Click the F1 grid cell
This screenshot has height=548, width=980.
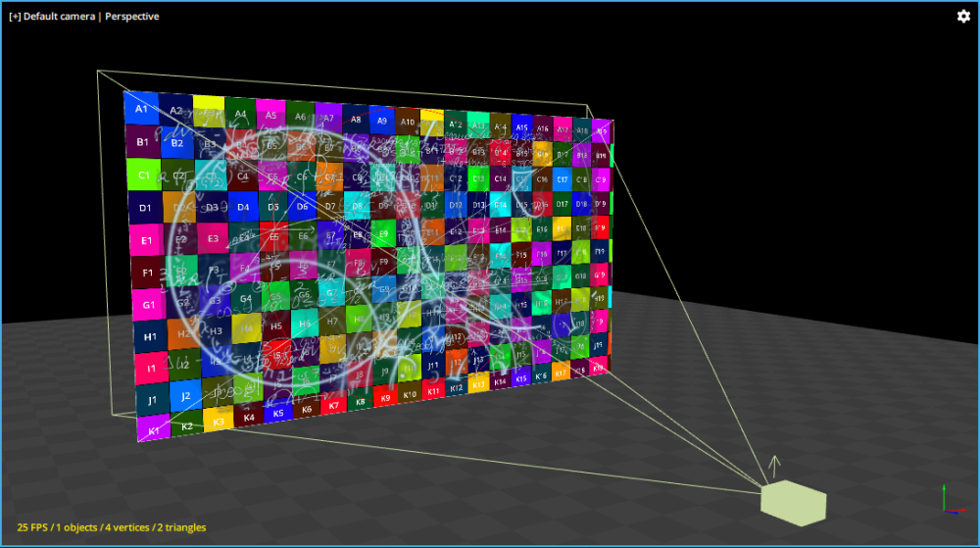[x=148, y=273]
